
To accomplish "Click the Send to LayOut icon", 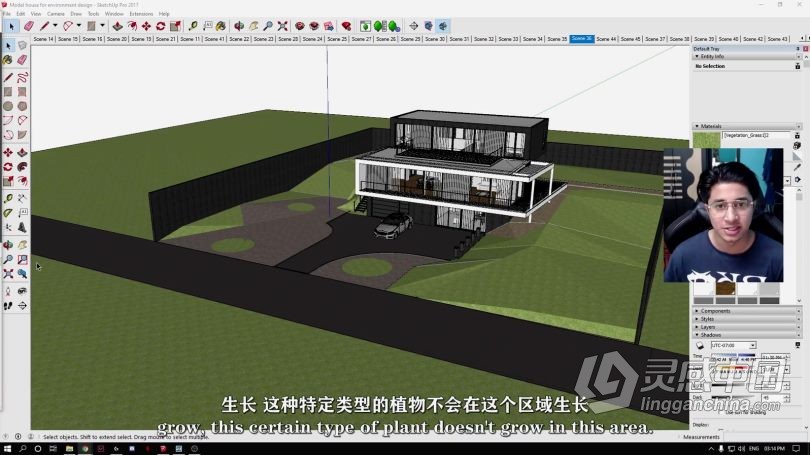I will pos(329,26).
